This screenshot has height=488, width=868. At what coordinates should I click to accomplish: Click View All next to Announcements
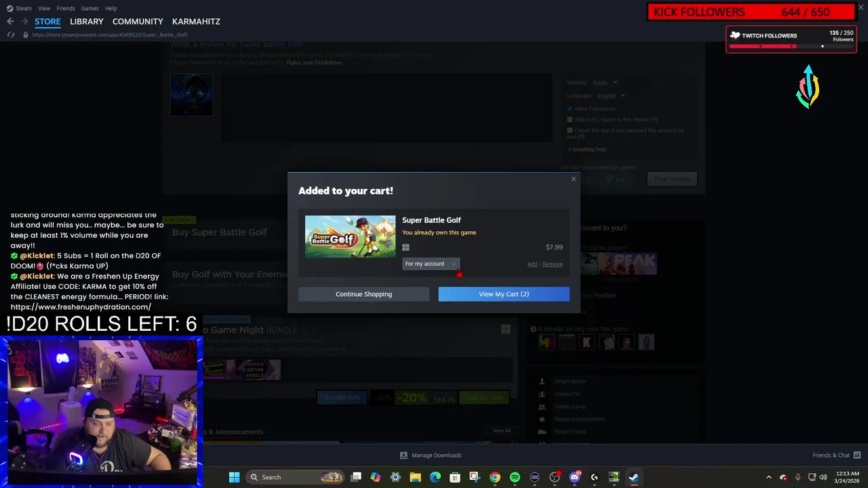click(x=501, y=431)
